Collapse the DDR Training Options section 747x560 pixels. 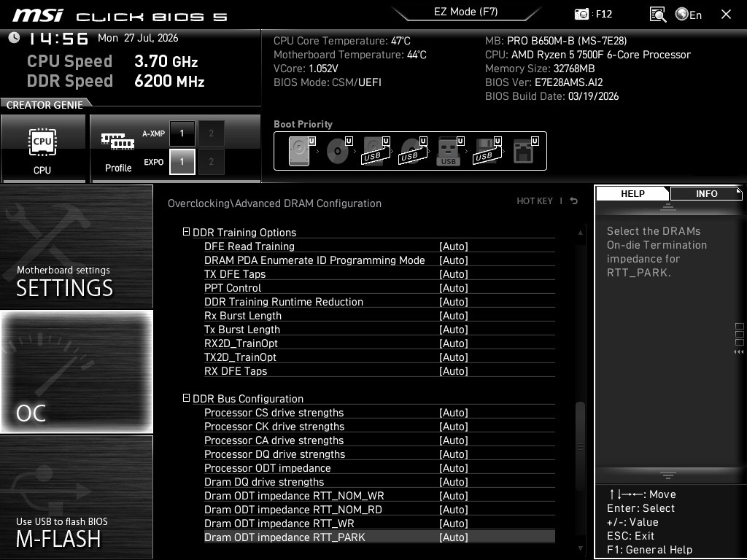click(186, 232)
